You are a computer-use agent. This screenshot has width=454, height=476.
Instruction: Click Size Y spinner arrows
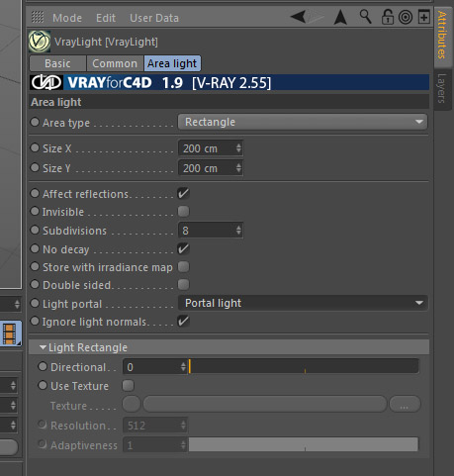point(238,168)
